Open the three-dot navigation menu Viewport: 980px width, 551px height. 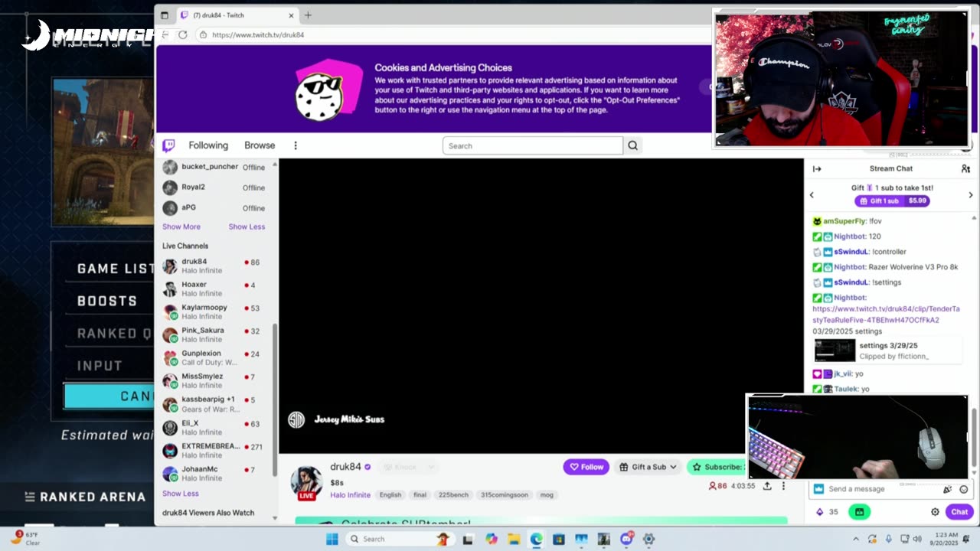[x=296, y=145]
